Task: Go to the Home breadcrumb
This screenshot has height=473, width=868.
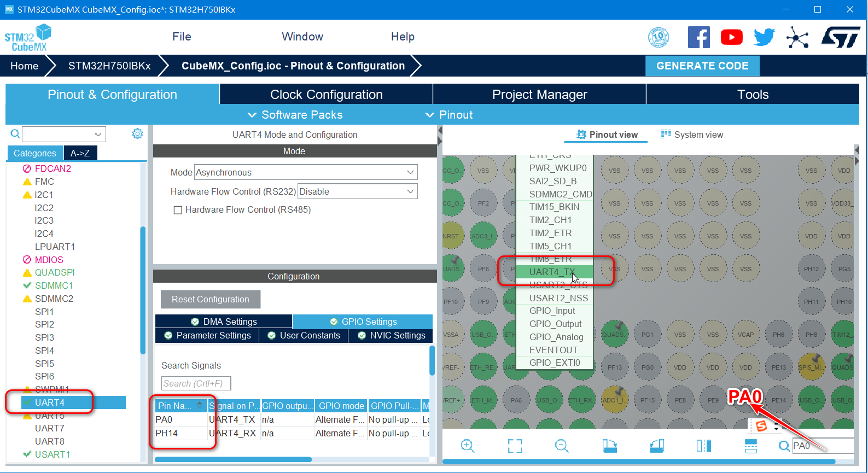Action: (25, 66)
